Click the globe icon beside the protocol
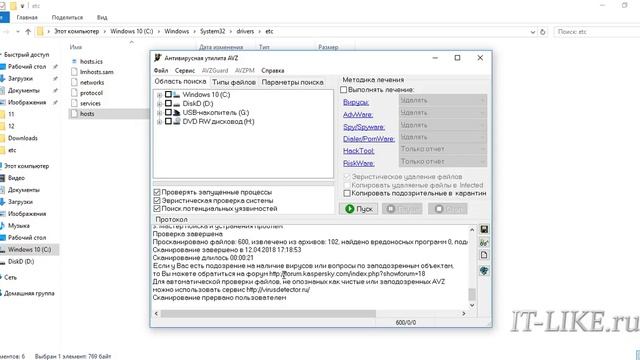Viewport: 640px width, 360px height. (x=484, y=271)
